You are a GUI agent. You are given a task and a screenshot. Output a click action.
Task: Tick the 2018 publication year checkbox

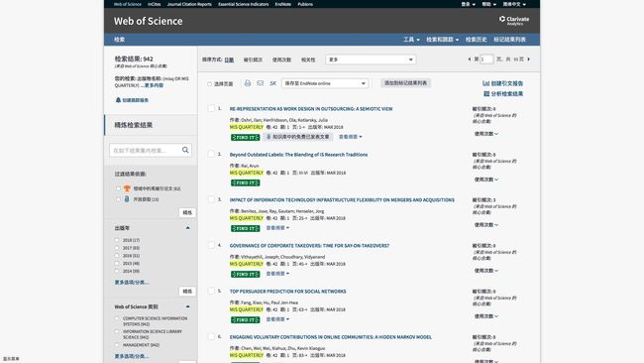[x=117, y=240]
